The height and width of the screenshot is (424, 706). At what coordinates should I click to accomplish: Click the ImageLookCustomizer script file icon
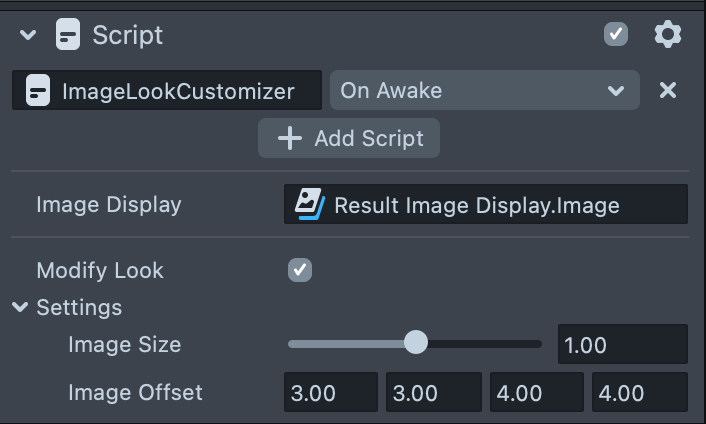[x=38, y=91]
